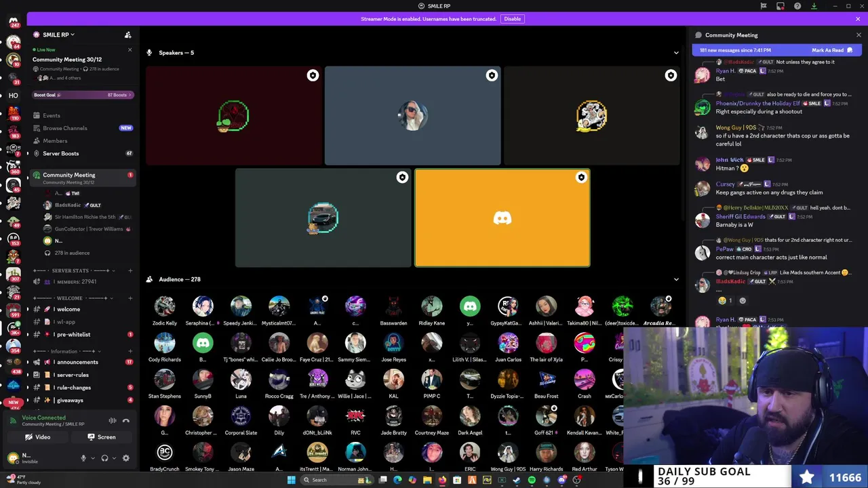
Task: Click the Windows Start button
Action: click(292, 480)
